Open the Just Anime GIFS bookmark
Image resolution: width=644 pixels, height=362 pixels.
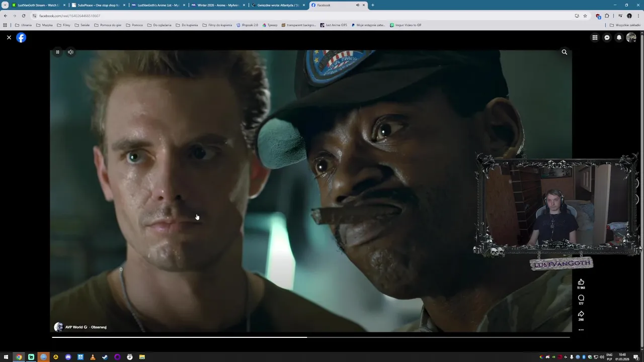[x=334, y=25]
